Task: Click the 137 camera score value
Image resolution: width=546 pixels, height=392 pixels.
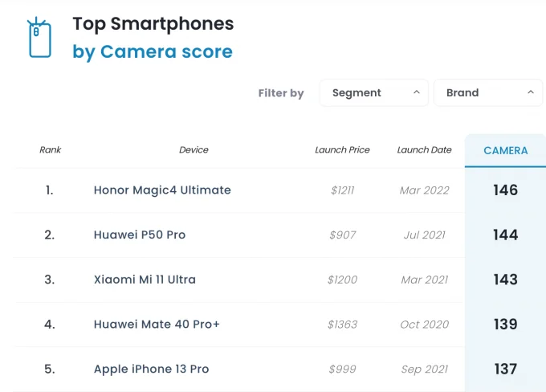Action: pyautogui.click(x=505, y=369)
